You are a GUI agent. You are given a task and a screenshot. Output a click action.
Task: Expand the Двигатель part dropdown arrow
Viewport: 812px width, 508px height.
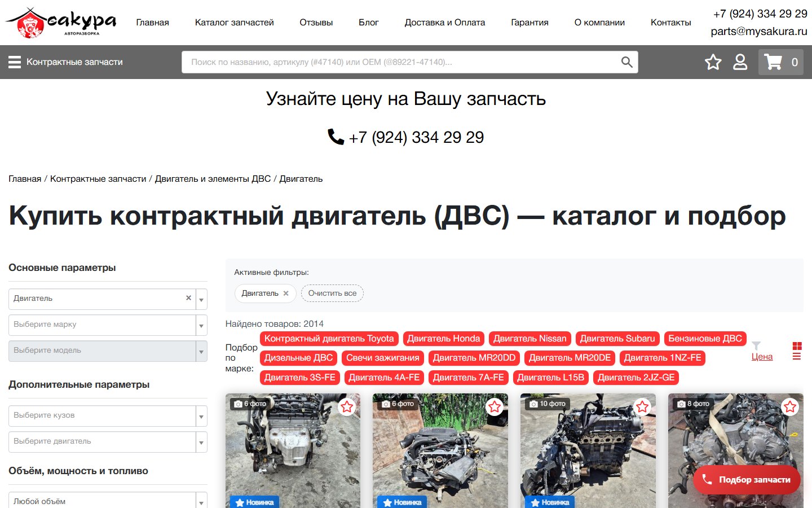[201, 299]
